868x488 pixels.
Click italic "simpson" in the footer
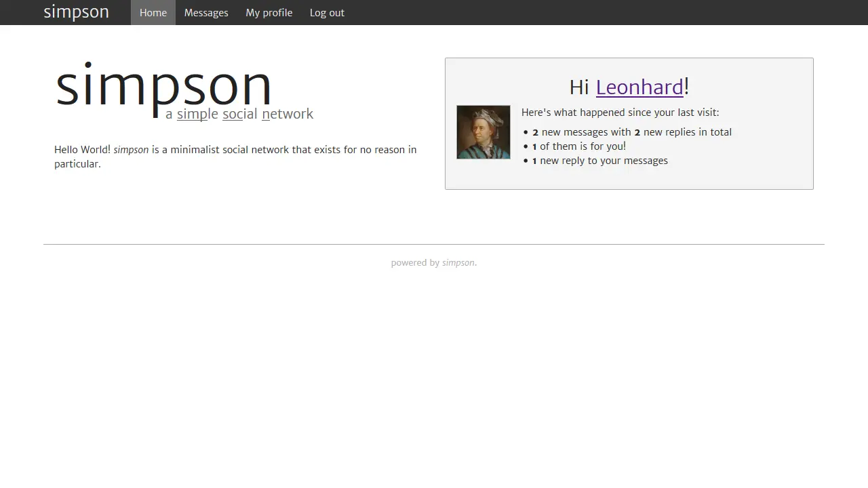458,263
